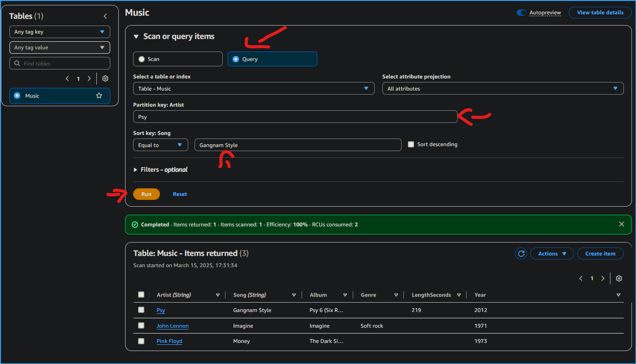Collapse the Tables side panel
This screenshot has height=364, width=636.
(105, 16)
